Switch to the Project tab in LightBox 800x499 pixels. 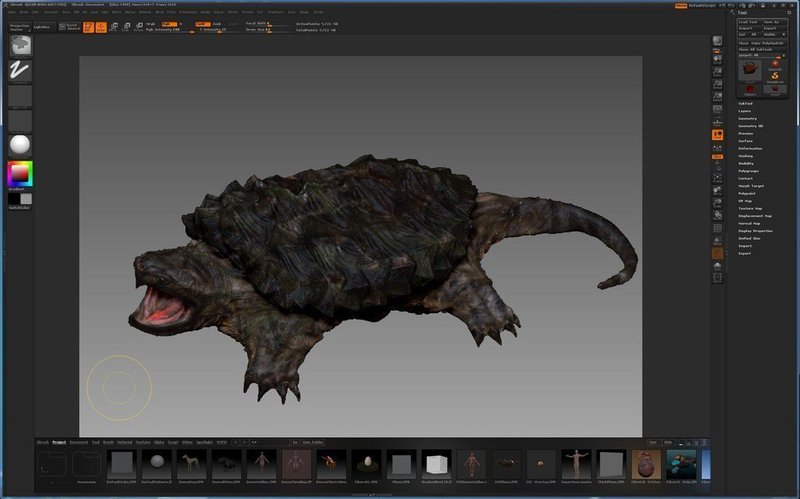[59, 442]
